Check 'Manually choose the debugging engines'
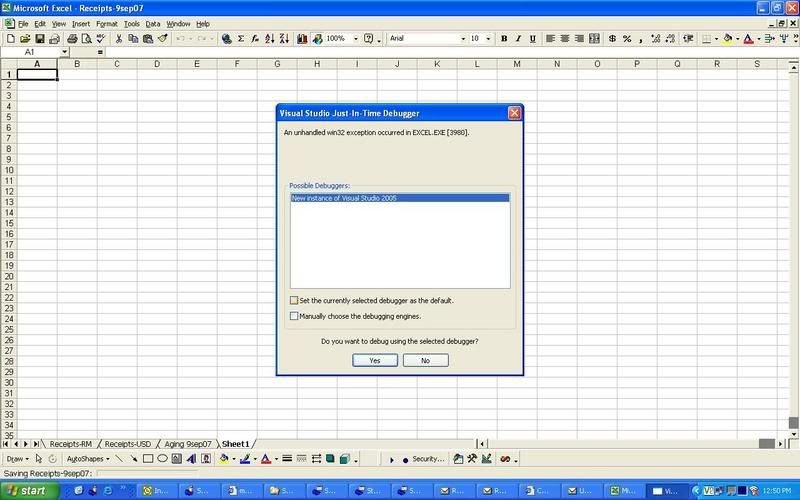 tap(294, 316)
